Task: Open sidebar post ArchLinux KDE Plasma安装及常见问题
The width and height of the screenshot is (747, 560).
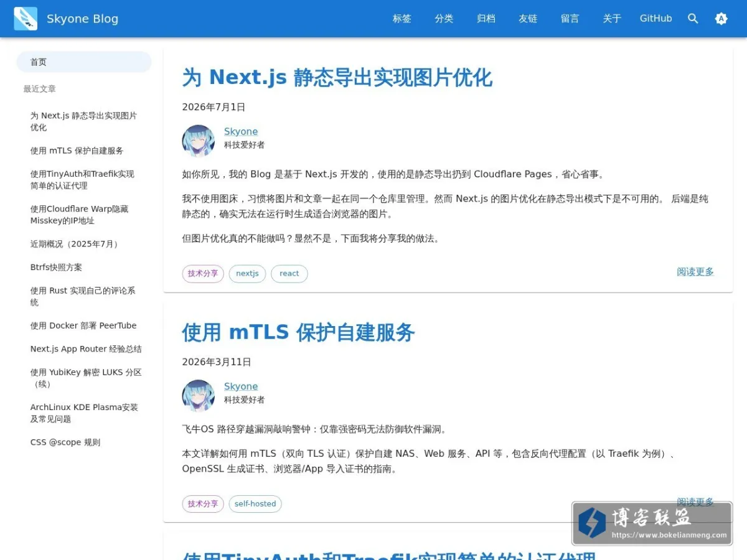Action: [84, 413]
